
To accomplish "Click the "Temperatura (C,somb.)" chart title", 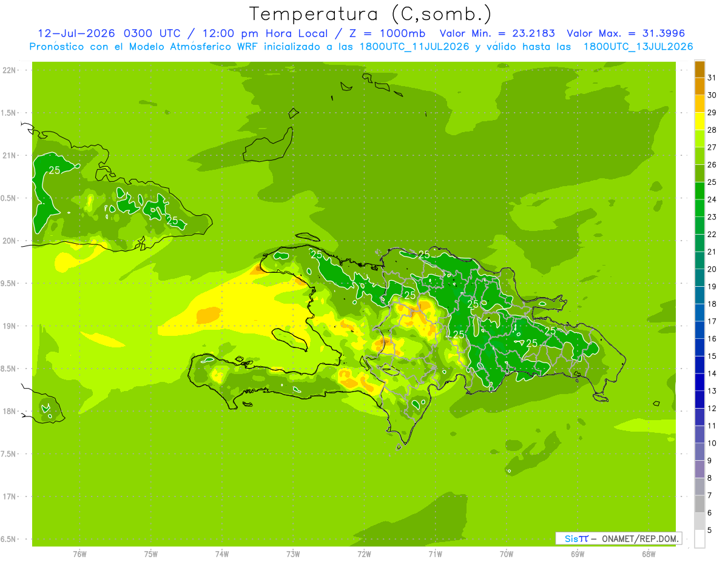I will (x=370, y=14).
